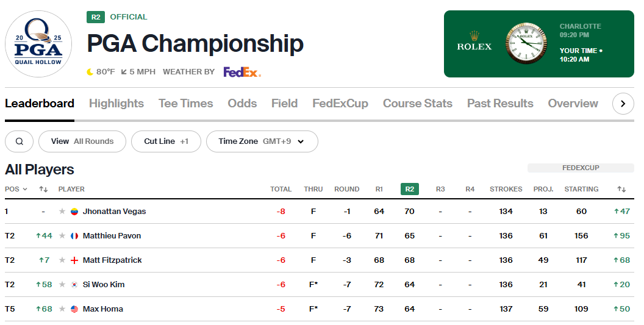
Task: Favorite Jhonattan Vegas with star icon
Action: tap(62, 211)
